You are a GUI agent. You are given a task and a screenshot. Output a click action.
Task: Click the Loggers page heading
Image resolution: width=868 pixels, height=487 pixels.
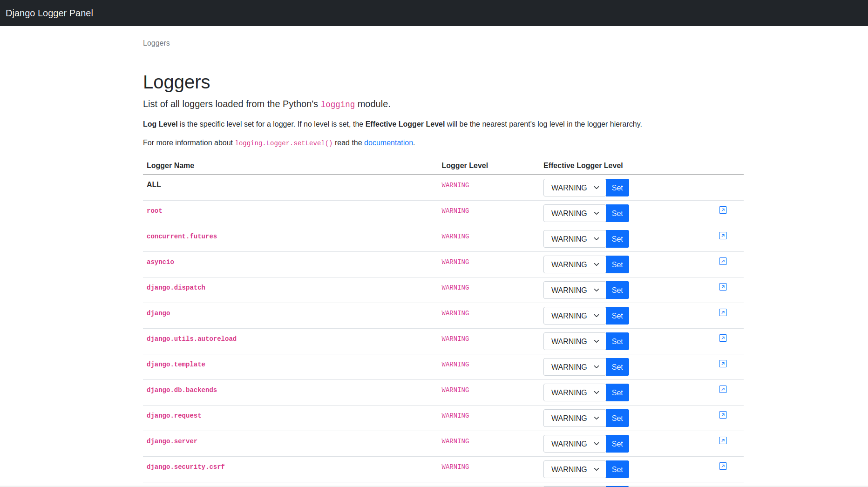point(176,82)
